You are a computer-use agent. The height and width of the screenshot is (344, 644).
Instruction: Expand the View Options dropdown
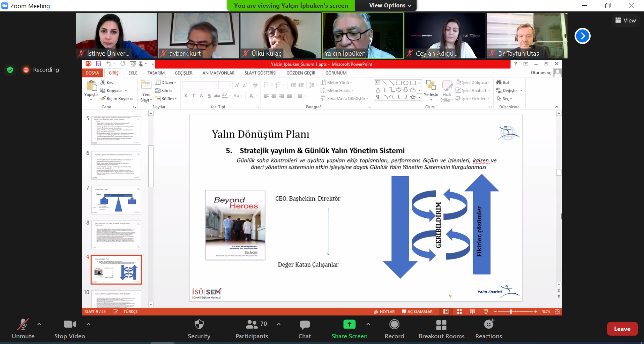(390, 5)
